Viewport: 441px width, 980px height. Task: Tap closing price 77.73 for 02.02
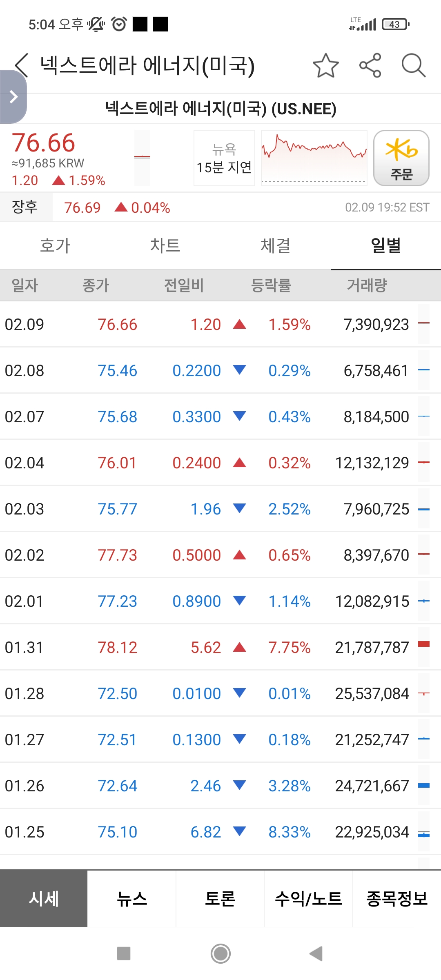(118, 555)
